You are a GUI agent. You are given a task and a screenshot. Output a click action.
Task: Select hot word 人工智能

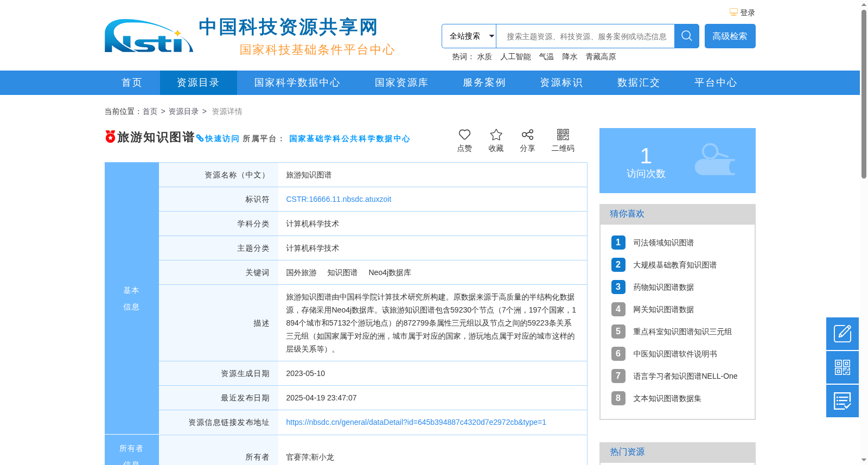[x=515, y=56]
